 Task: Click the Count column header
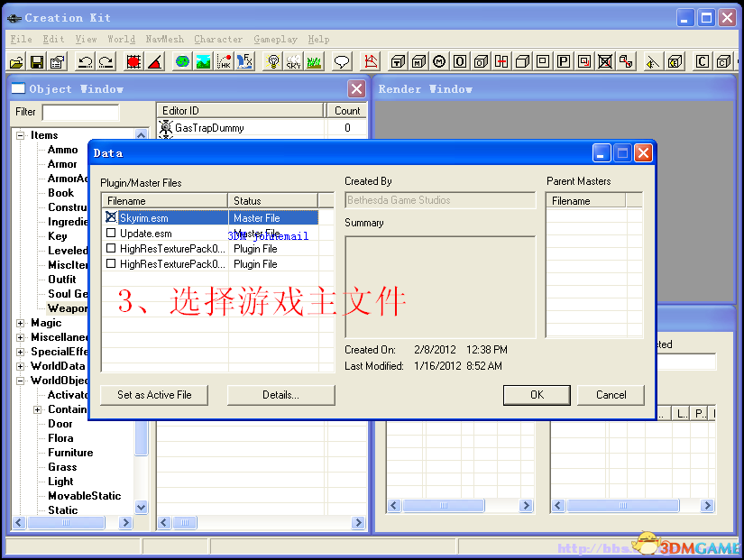tap(347, 111)
